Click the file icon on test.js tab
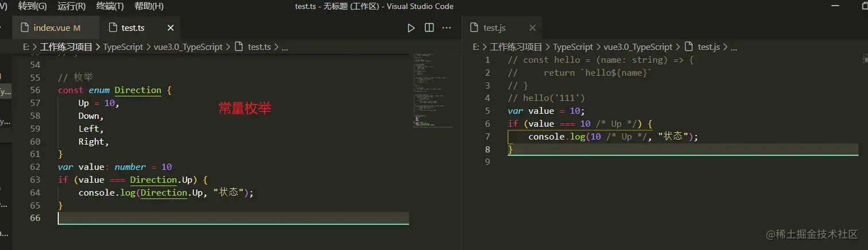The width and height of the screenshot is (868, 250). (474, 28)
